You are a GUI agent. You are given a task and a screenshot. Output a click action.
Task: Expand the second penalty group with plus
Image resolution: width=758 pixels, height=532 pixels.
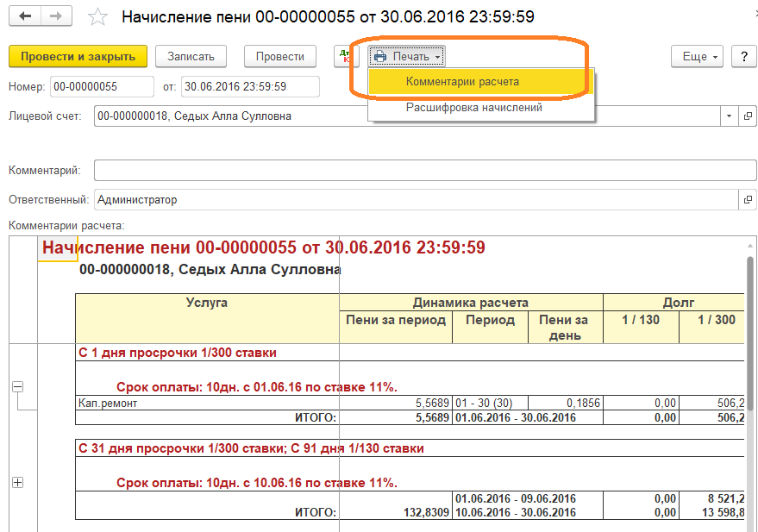pyautogui.click(x=17, y=482)
